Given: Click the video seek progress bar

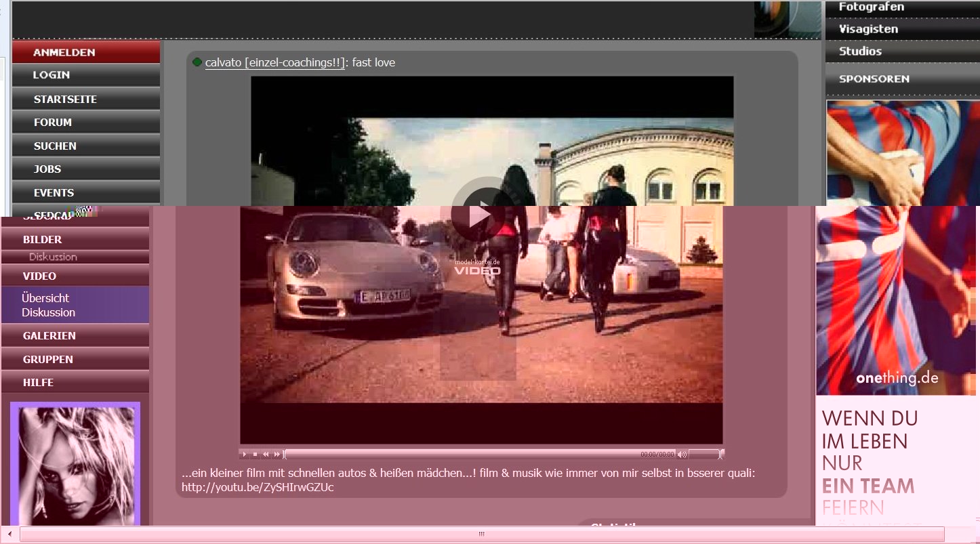Looking at the screenshot, I should tap(461, 454).
